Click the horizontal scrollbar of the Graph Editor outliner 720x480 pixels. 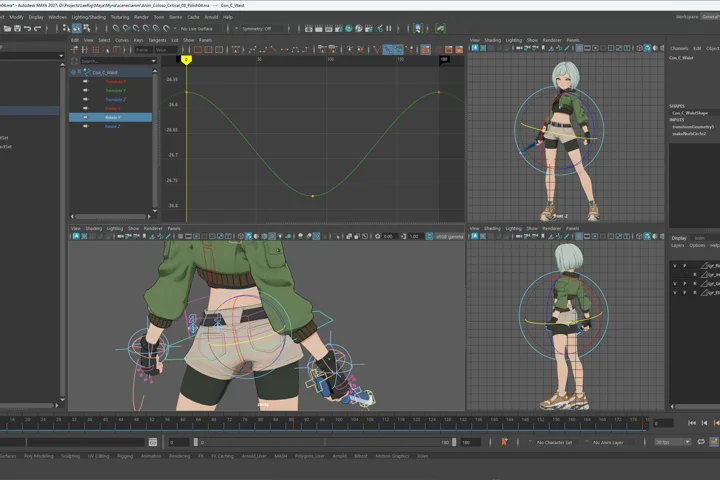point(110,216)
